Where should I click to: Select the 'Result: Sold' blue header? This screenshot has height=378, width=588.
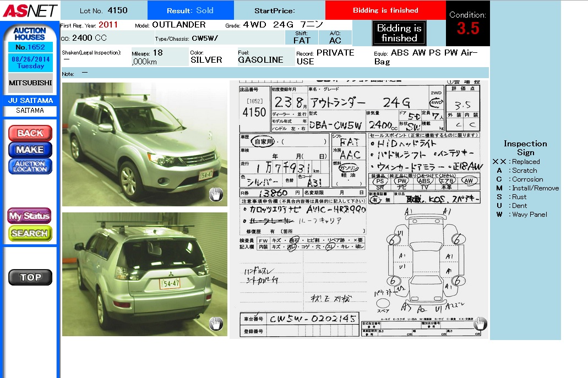(x=190, y=10)
